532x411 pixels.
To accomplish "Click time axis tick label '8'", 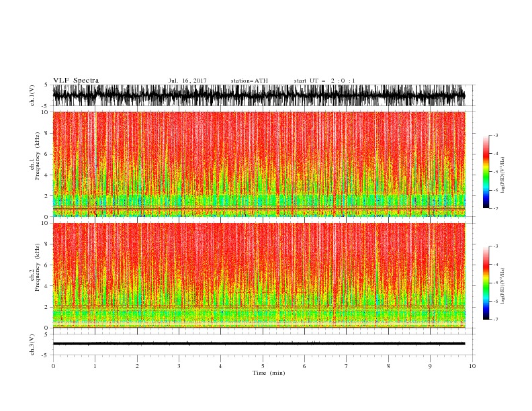I will pos(388,366).
